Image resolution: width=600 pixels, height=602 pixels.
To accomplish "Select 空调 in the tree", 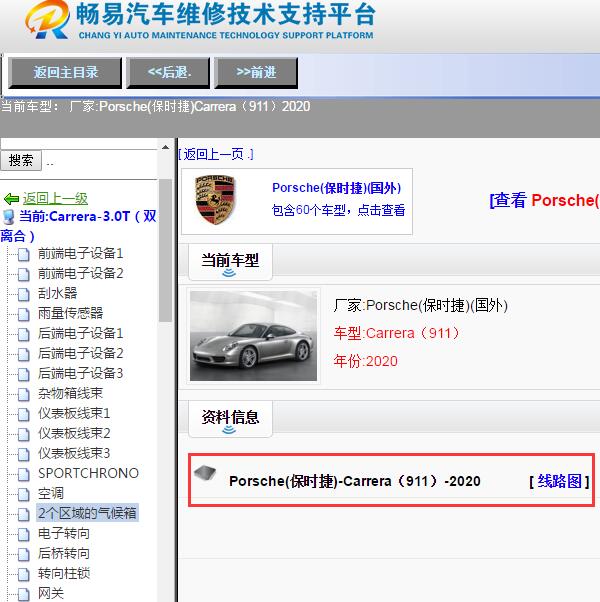I will 51,493.
